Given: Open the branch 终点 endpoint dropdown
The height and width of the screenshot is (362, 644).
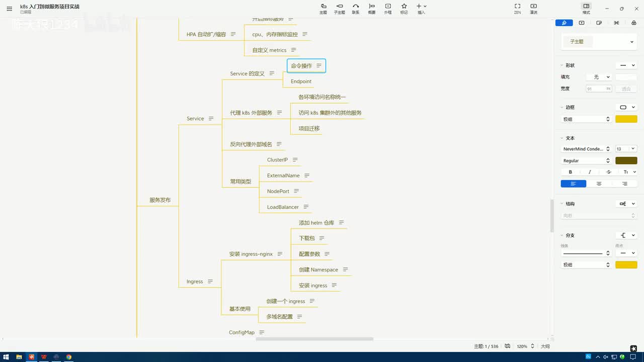Looking at the screenshot, I should point(626,253).
